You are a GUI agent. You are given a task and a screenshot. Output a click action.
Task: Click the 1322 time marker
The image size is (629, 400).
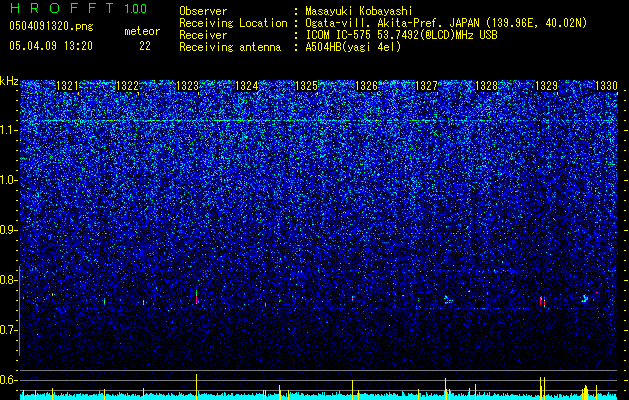[x=127, y=86]
